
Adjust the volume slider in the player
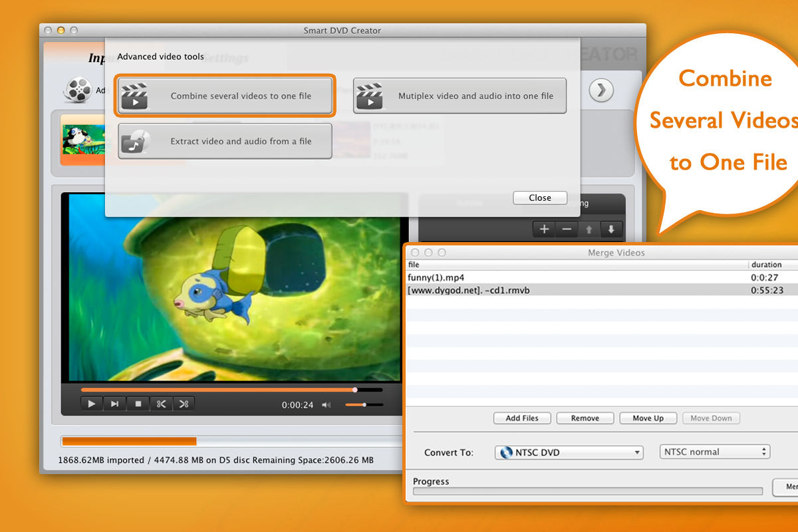point(364,405)
